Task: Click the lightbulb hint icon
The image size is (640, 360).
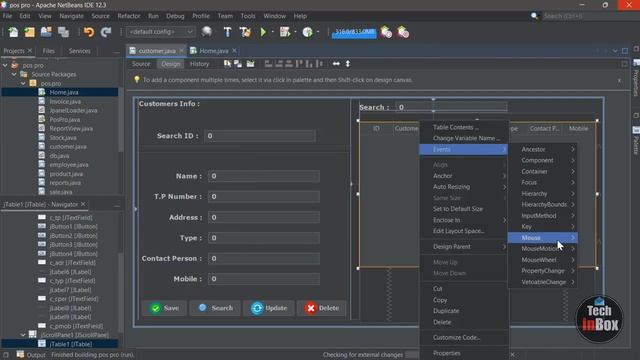Action: click(x=137, y=80)
